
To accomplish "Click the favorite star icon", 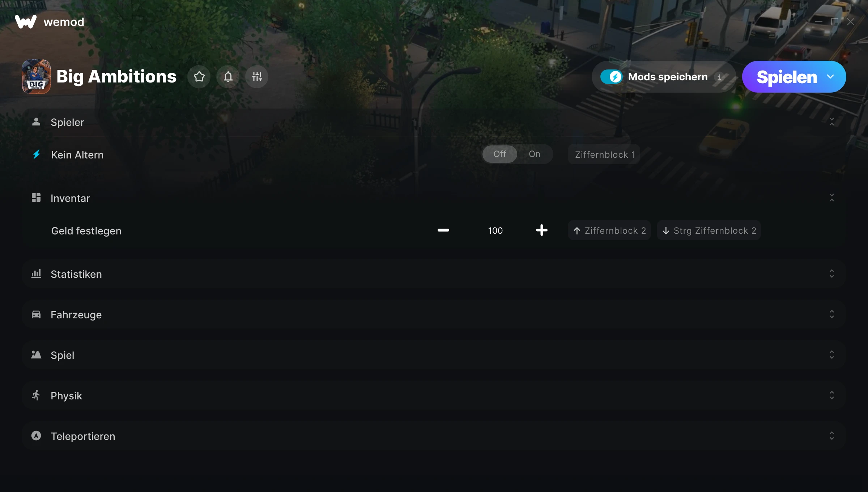I will tap(199, 77).
